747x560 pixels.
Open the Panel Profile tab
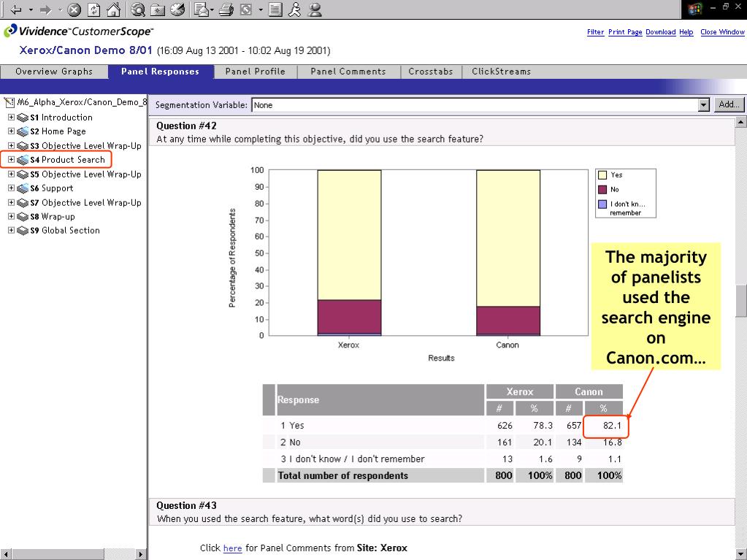(256, 72)
